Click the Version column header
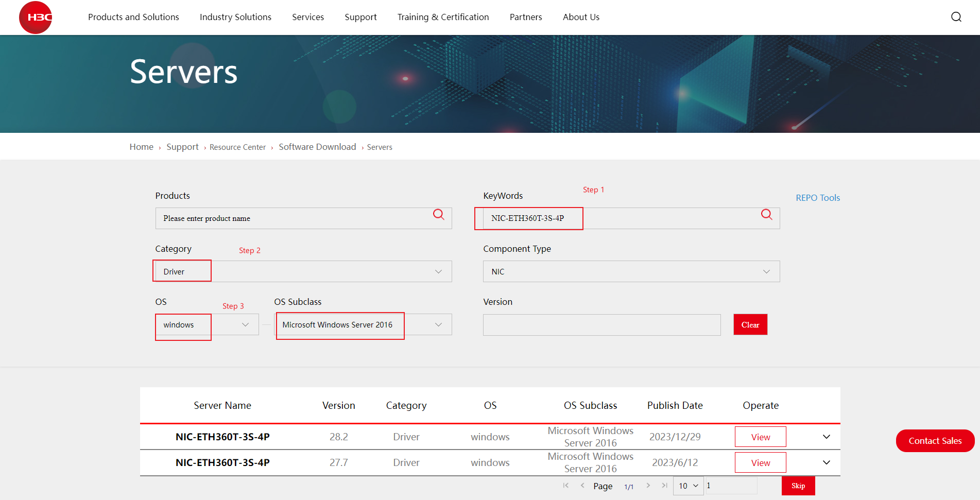This screenshot has height=500, width=980. pyautogui.click(x=339, y=405)
